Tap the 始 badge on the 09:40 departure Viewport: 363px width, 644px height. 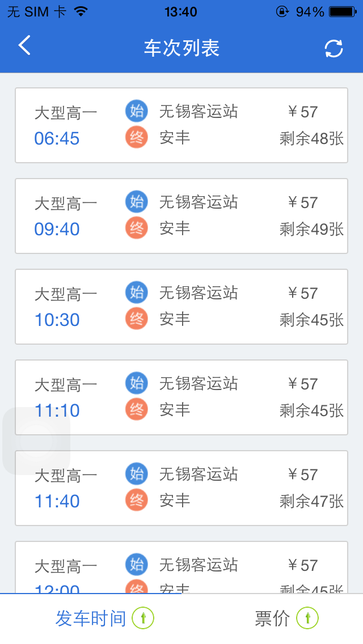(x=136, y=202)
